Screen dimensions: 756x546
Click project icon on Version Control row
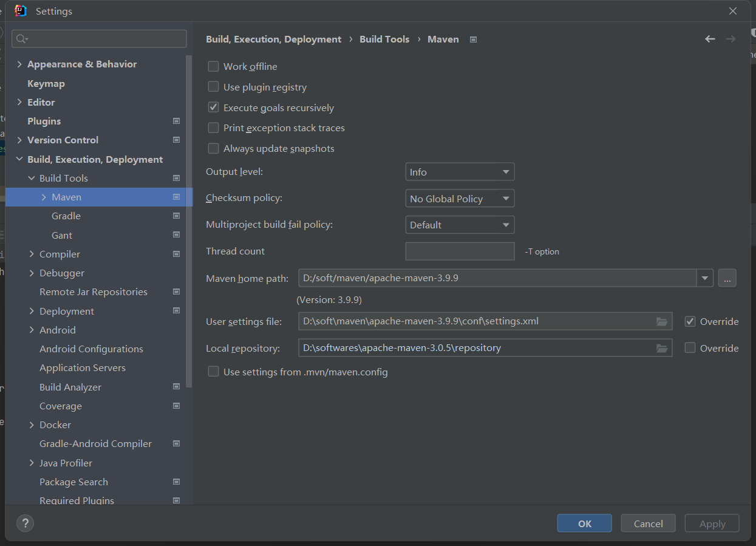pyautogui.click(x=176, y=140)
